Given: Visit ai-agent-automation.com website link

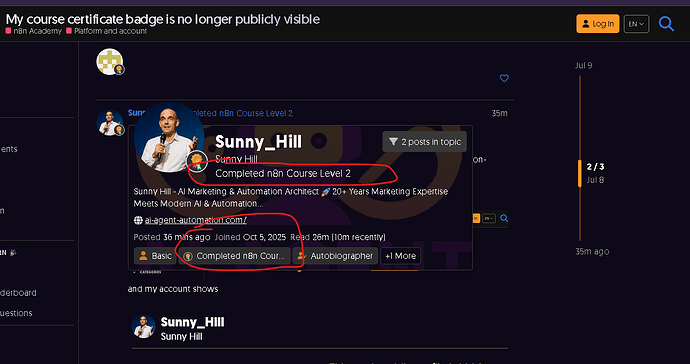Looking at the screenshot, I should pos(196,220).
